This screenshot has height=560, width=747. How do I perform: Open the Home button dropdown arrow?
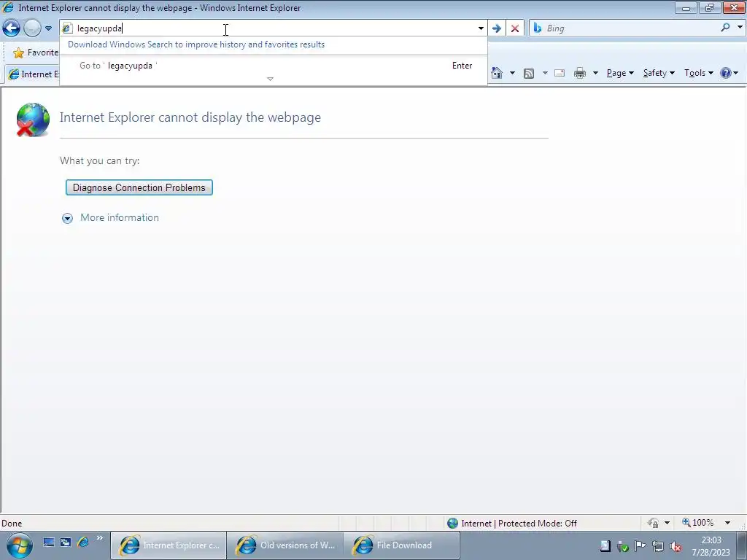click(512, 73)
